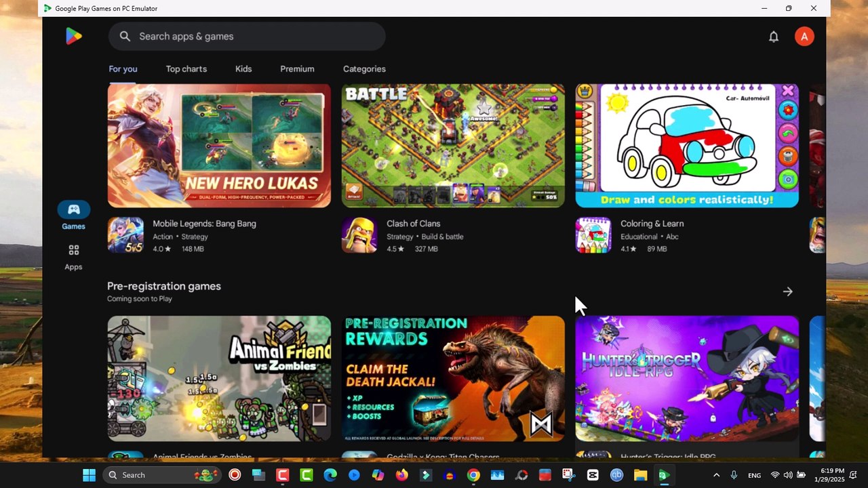
Task: Show hidden tray icons chevron
Action: 716,475
